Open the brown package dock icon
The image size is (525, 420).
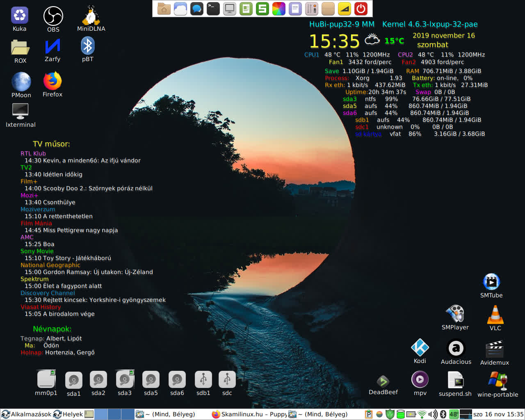tap(328, 9)
